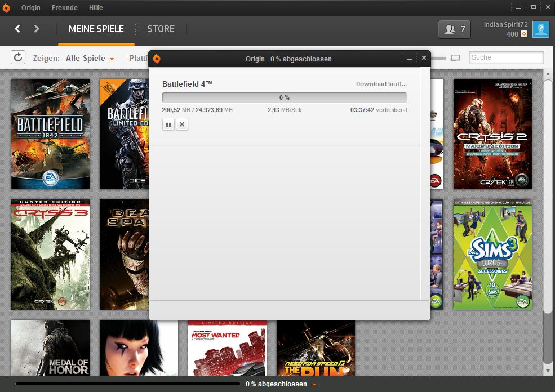The height and width of the screenshot is (392, 555).
Task: Select the Battlefield 1942 game cover
Action: [50, 133]
